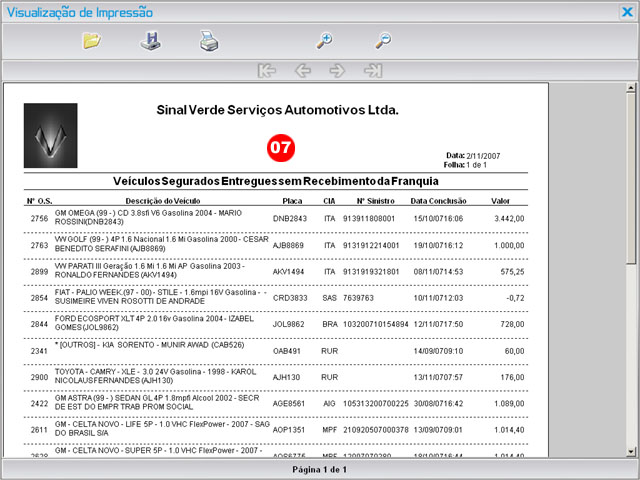This screenshot has height=480, width=640.
Task: Select O.S. number 2854
Action: click(x=40, y=298)
